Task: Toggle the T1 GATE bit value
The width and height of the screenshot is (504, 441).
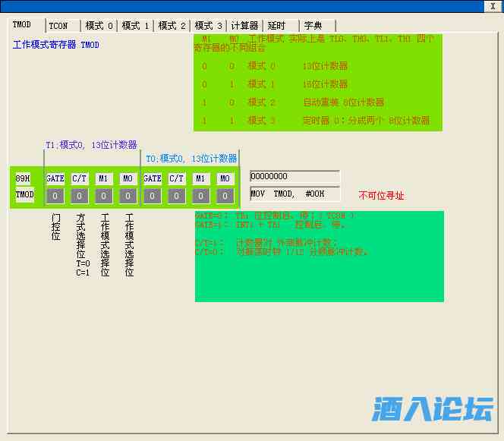Action: pyautogui.click(x=55, y=196)
